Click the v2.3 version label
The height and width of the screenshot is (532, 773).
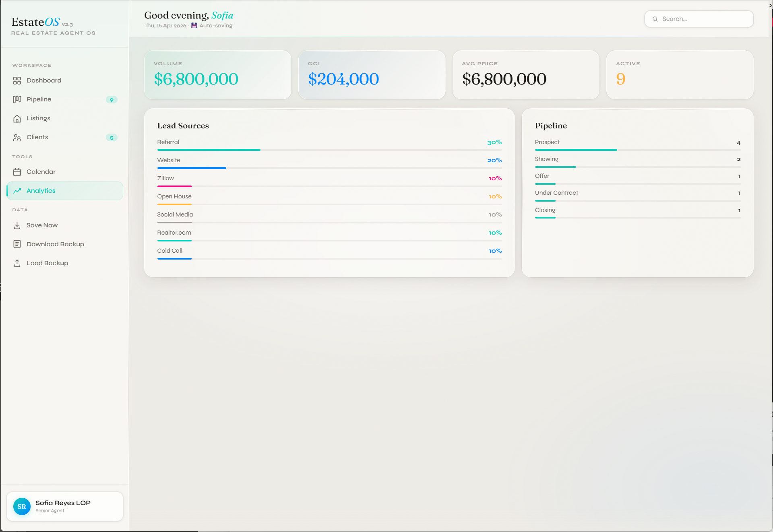(x=67, y=25)
